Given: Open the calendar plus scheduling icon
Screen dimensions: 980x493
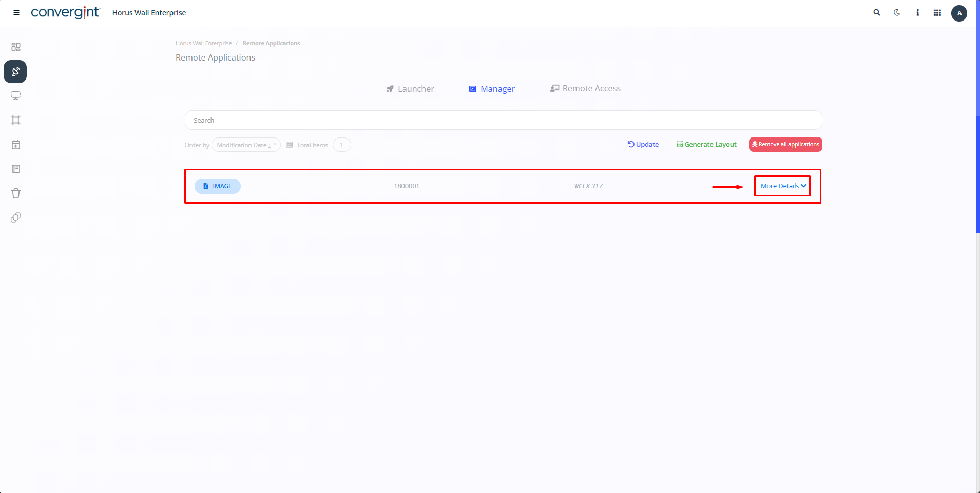Looking at the screenshot, I should [x=16, y=145].
